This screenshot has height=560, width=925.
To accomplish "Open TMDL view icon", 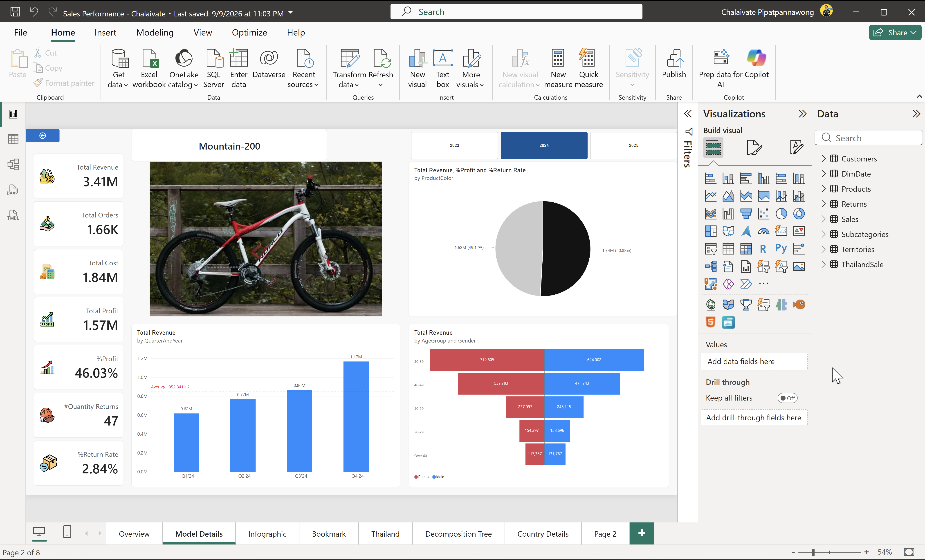I will tap(13, 215).
